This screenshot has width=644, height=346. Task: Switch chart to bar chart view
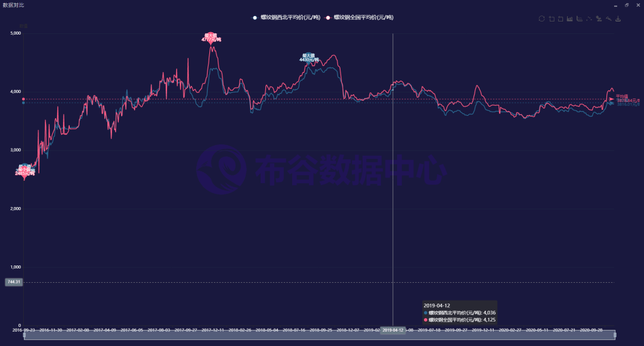tap(570, 18)
